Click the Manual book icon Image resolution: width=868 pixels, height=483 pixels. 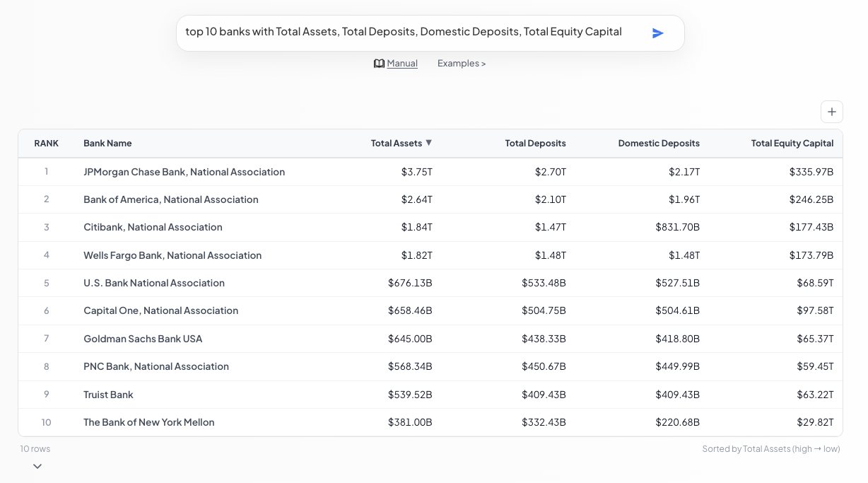[379, 64]
